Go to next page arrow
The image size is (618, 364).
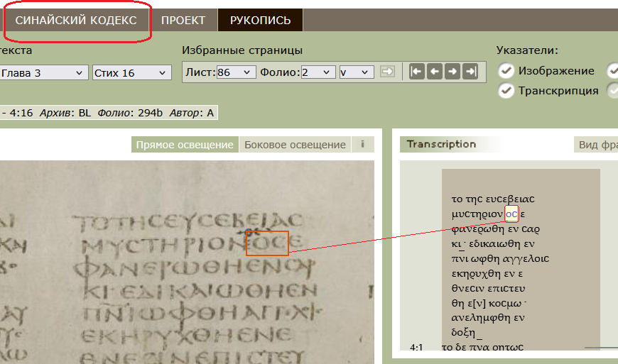click(x=452, y=72)
